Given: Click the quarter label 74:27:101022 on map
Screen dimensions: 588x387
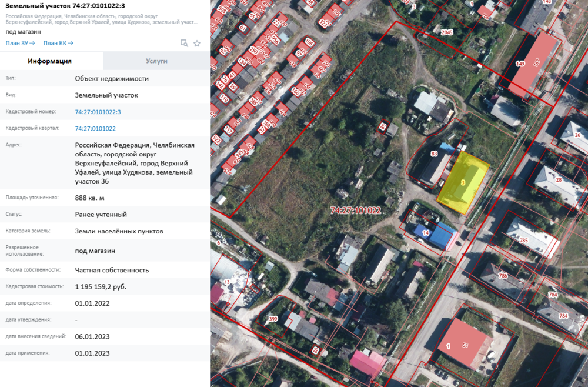Looking at the screenshot, I should (356, 211).
